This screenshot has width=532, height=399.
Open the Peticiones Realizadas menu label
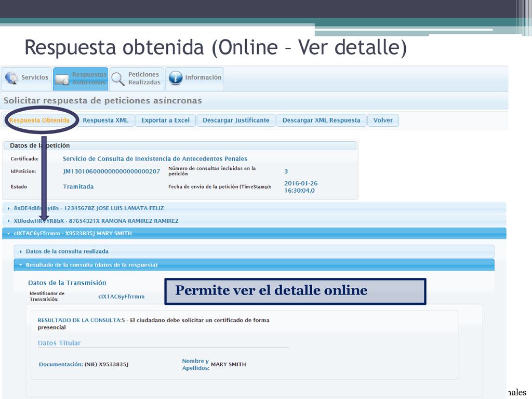point(144,78)
